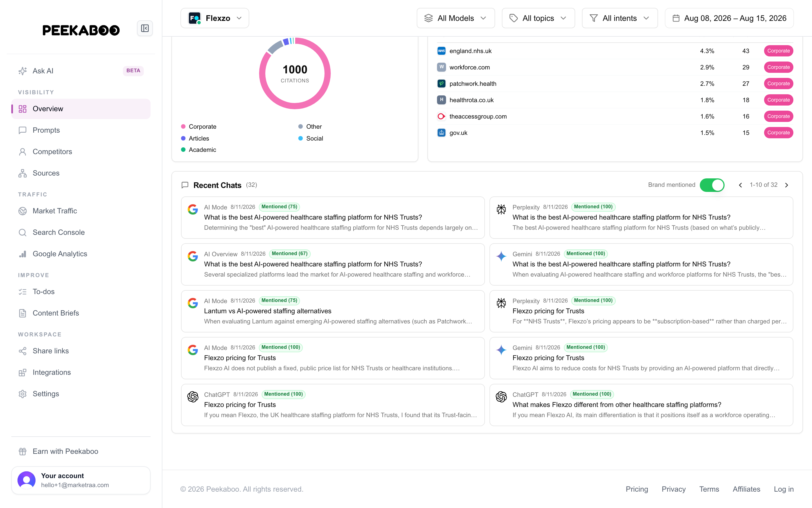
Task: Click the healthrota.co.uk H favicon
Action: (441, 100)
